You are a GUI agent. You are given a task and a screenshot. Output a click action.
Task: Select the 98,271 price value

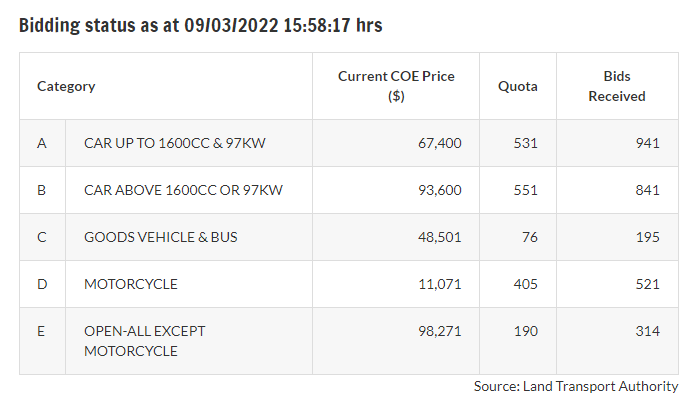[x=439, y=331]
